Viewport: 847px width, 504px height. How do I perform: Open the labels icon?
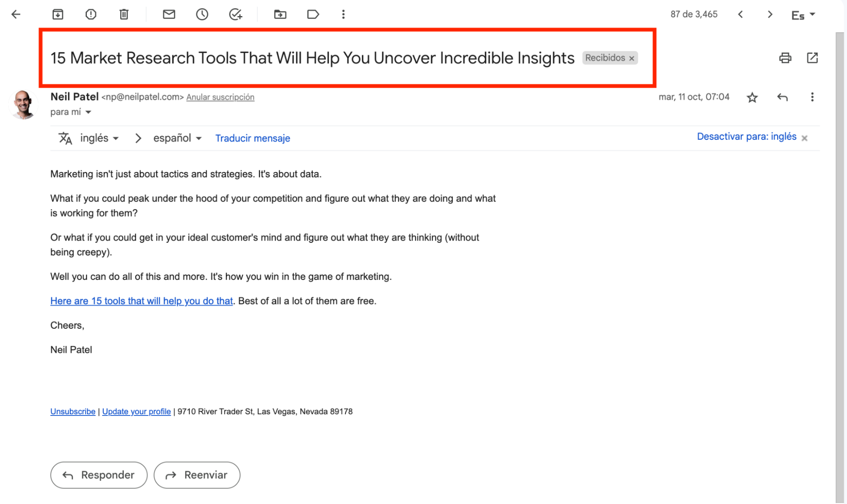click(313, 14)
